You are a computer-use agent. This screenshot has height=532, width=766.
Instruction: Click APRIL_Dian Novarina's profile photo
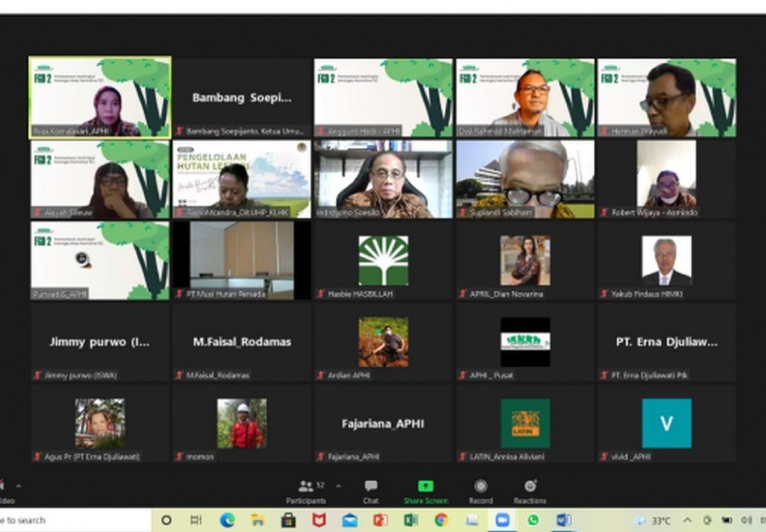click(525, 260)
